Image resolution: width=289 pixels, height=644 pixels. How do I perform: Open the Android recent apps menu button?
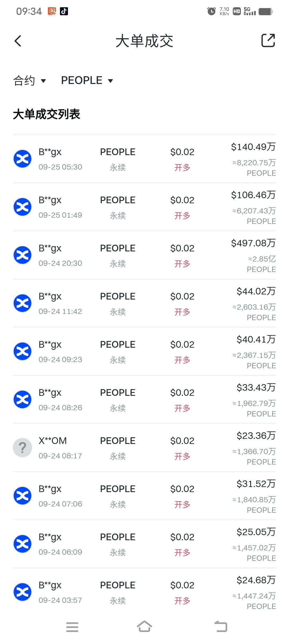72,627
